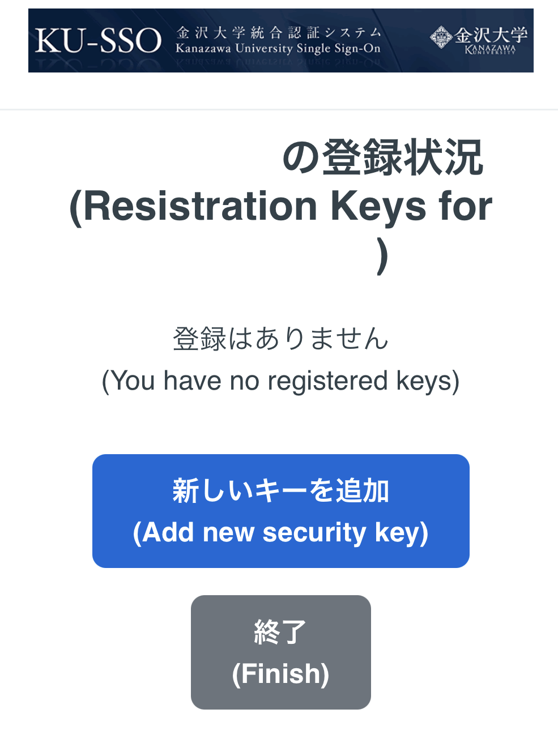Click the Finish button to exit
Viewport: 558px width, 756px height.
(280, 651)
